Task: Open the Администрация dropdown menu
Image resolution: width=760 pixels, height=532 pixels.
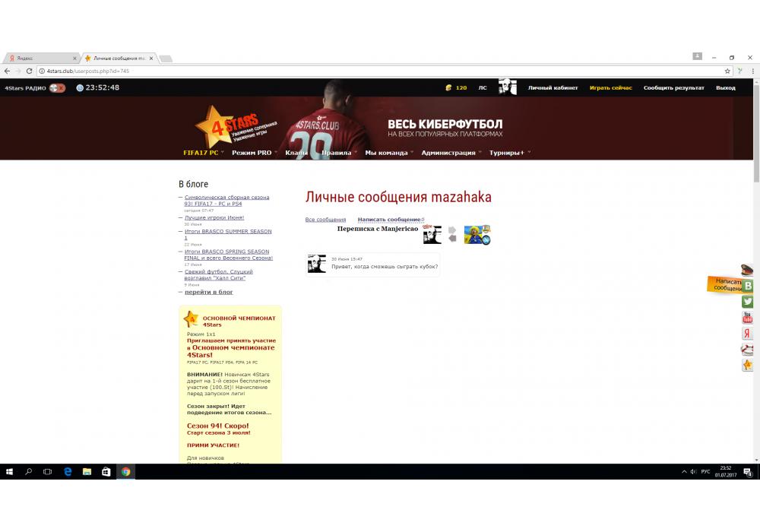Action: click(451, 153)
